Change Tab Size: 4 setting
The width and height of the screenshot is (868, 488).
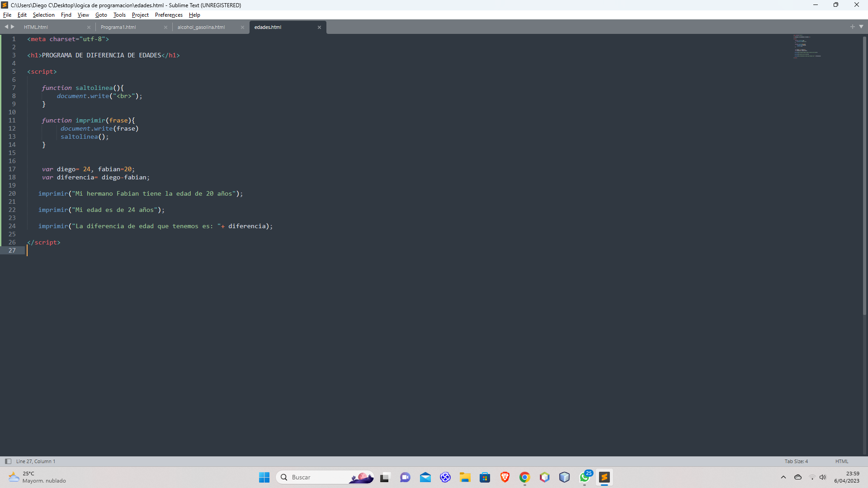[x=796, y=461]
